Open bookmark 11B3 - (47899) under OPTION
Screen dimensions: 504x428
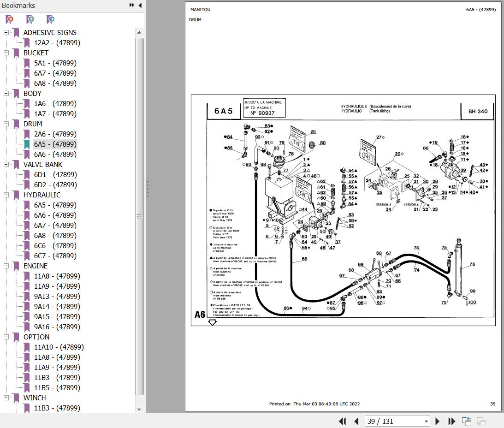[x=57, y=378]
